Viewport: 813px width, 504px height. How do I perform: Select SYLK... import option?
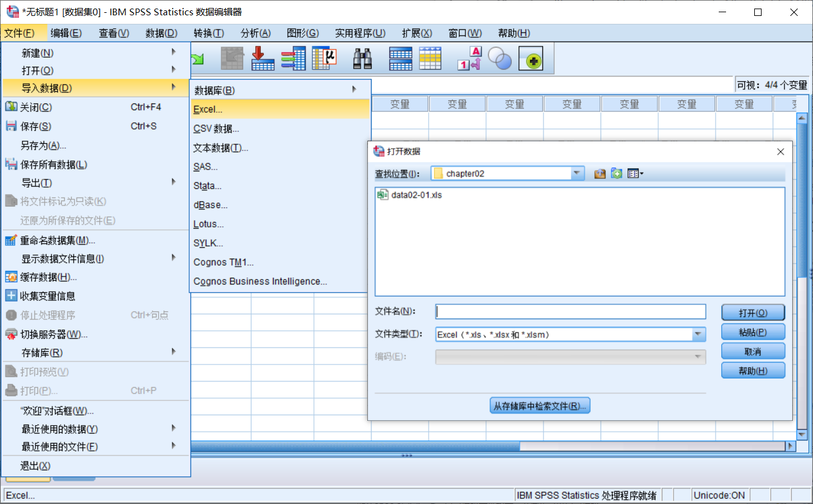tap(280, 243)
